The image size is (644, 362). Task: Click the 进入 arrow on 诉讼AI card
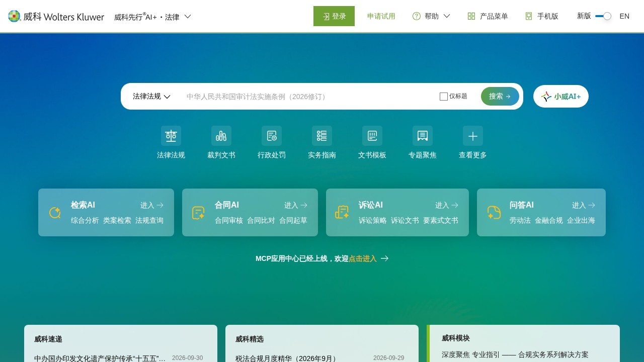coord(455,205)
